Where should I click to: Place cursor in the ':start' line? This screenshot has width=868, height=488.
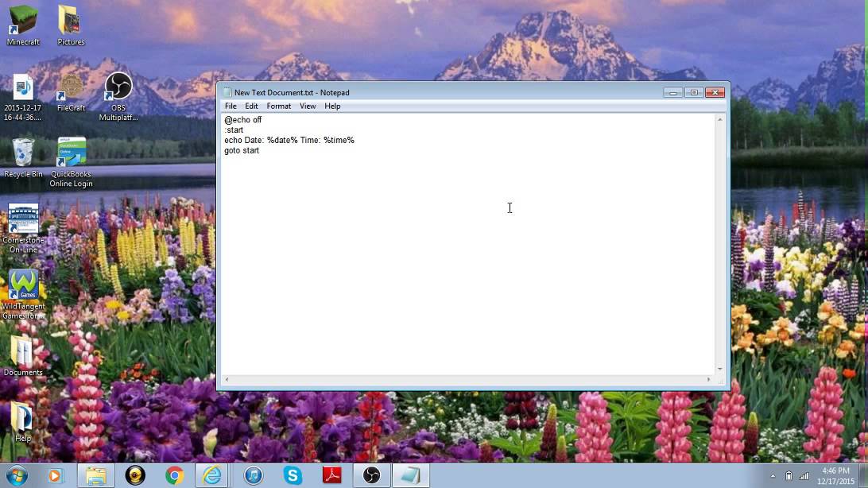(234, 130)
